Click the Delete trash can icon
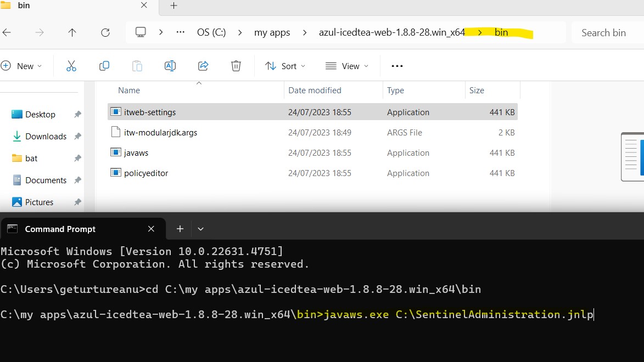 click(x=236, y=66)
